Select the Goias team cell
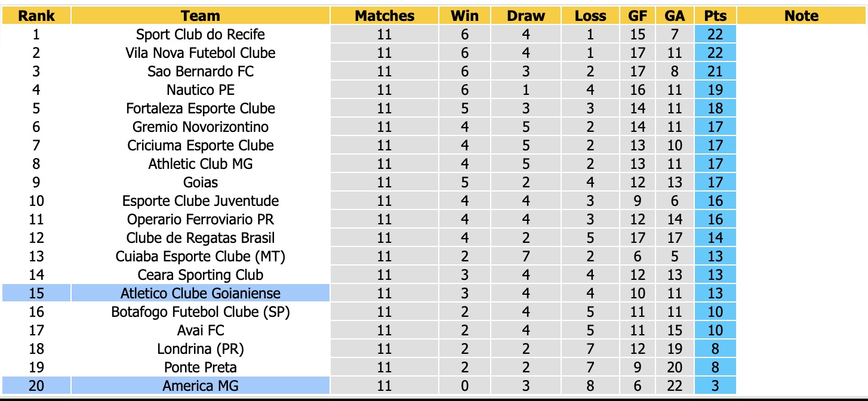Viewport: 868px width, 401px height. (x=201, y=182)
